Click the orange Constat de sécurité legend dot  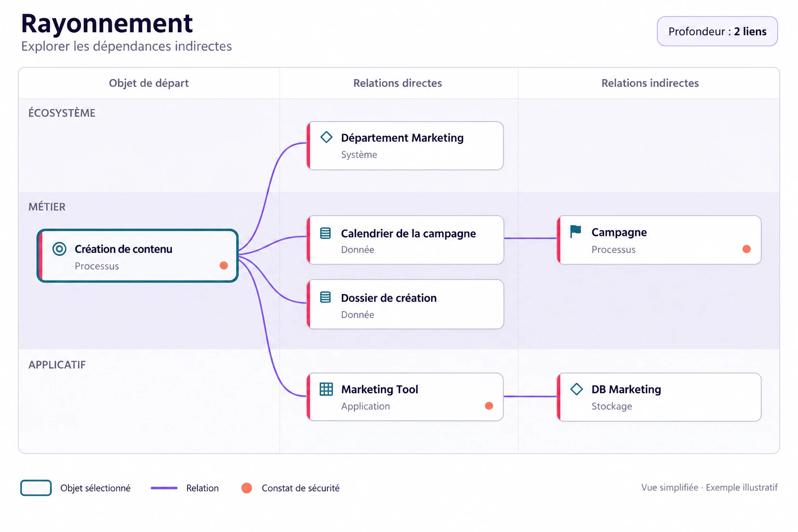tap(247, 488)
